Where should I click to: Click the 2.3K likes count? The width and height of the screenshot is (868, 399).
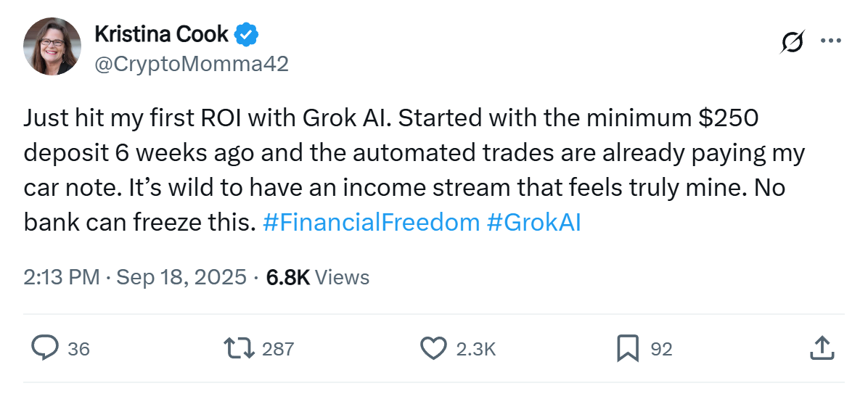click(x=475, y=349)
